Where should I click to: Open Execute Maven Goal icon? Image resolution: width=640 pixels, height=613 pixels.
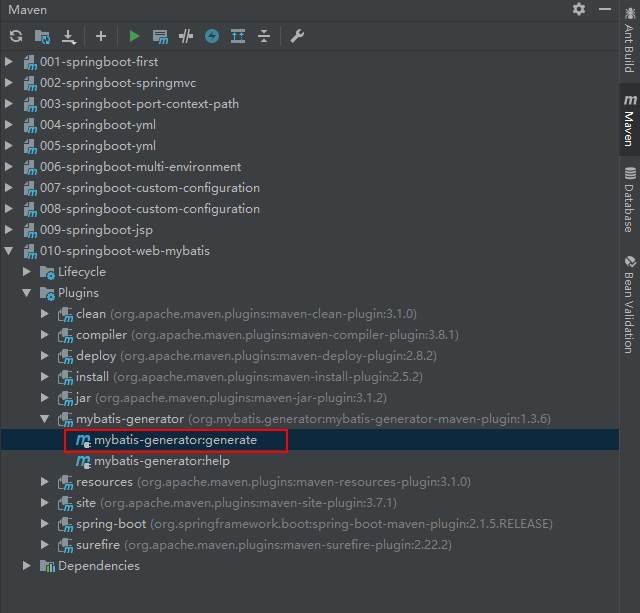[x=160, y=36]
